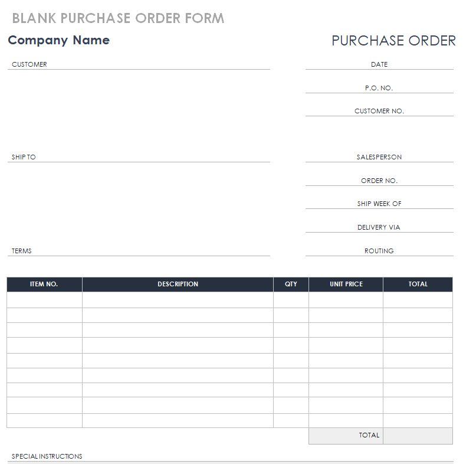Select the TERMS field label

(22, 251)
